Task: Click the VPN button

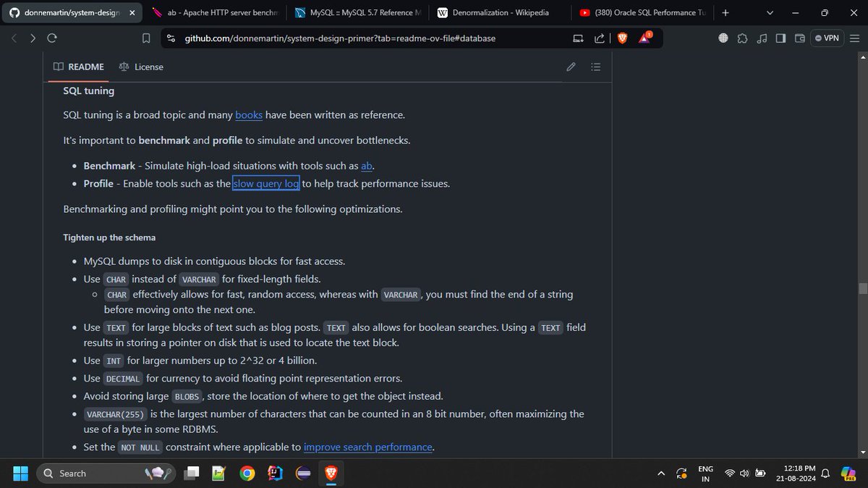Action: pos(827,38)
